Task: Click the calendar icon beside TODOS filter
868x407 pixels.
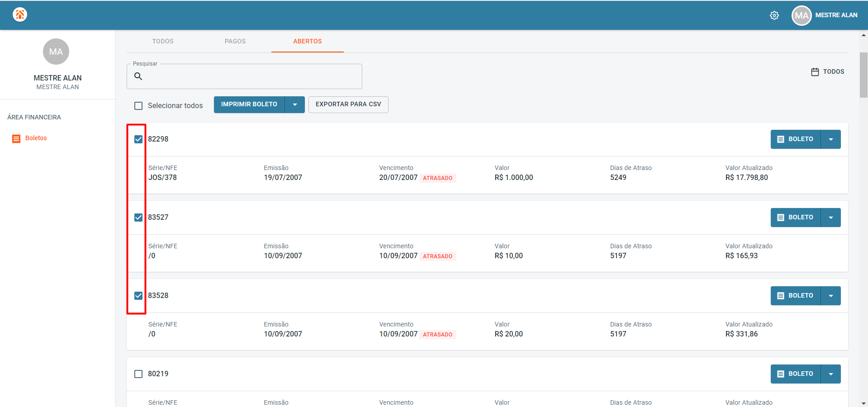Action: [815, 72]
